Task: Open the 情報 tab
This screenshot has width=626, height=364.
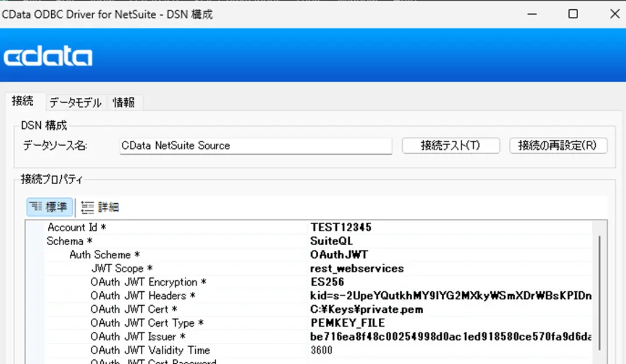Action: coord(124,103)
